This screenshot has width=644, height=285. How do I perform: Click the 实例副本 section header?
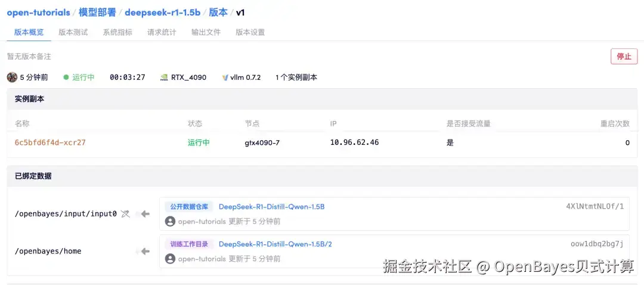pos(30,99)
